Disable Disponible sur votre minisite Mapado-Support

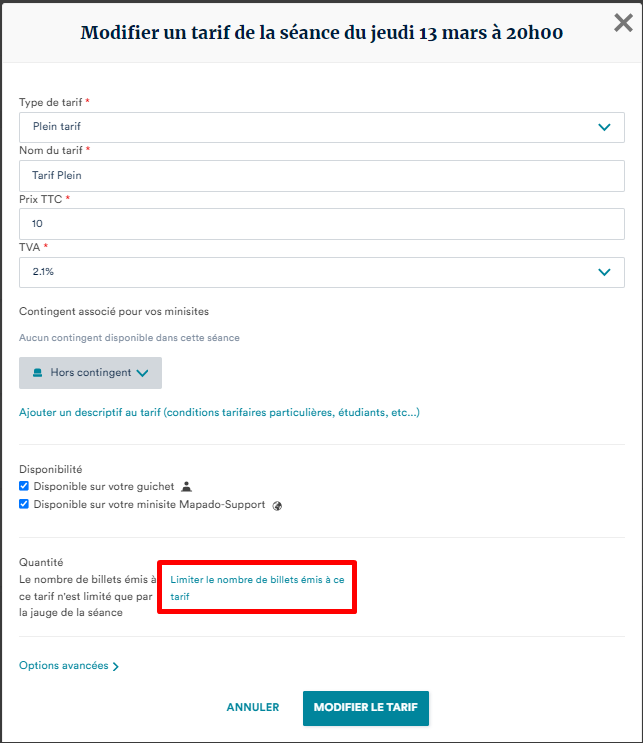pyautogui.click(x=25, y=505)
